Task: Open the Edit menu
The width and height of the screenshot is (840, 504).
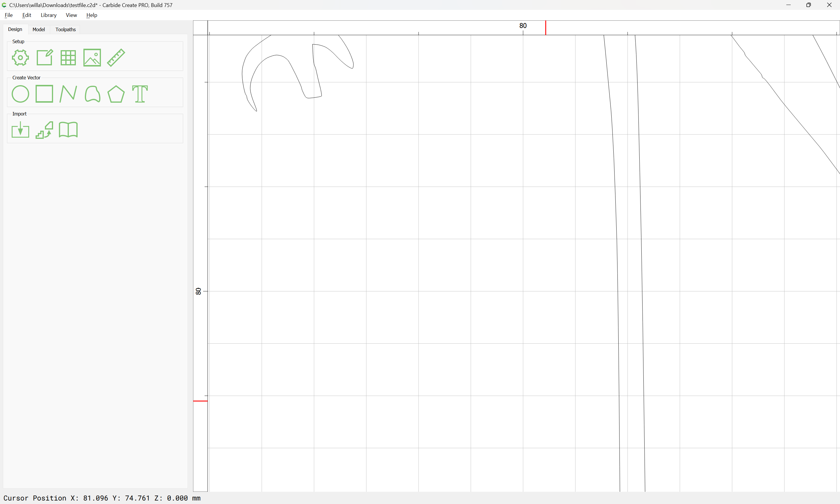Action: [x=27, y=15]
